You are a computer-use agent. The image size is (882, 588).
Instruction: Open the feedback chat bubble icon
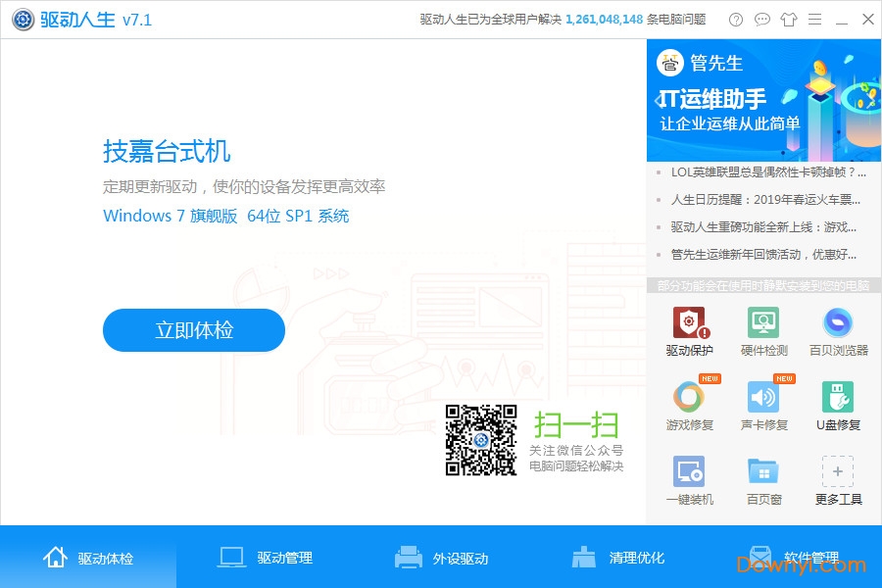(761, 19)
